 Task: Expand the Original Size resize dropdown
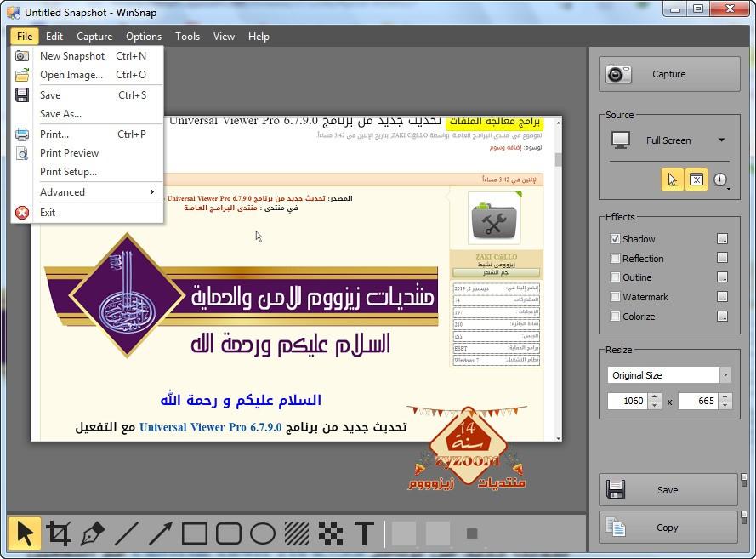point(725,374)
